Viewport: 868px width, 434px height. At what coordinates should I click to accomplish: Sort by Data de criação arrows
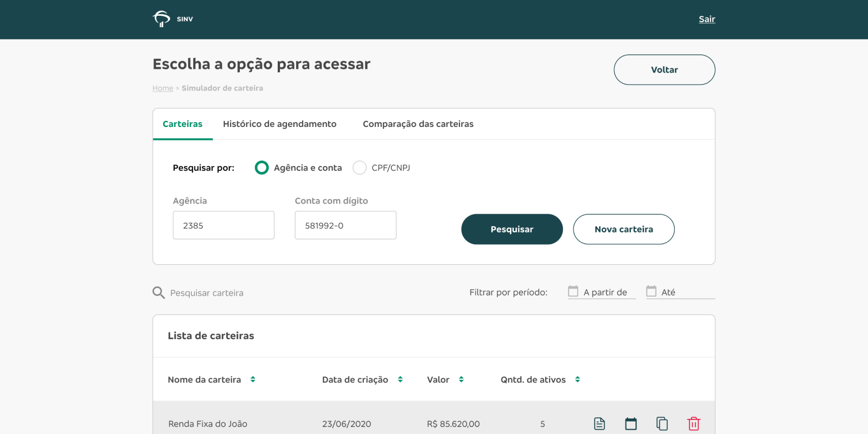[400, 380]
